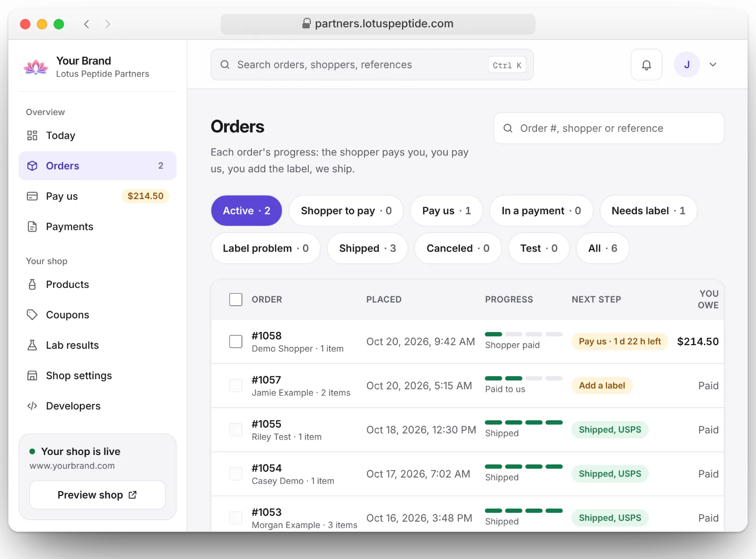
Task: Select the Active filter tab
Action: tap(247, 211)
